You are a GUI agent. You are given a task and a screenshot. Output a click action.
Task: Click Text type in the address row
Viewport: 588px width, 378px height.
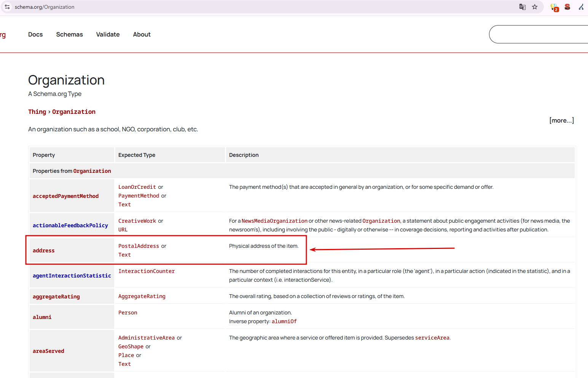click(124, 255)
